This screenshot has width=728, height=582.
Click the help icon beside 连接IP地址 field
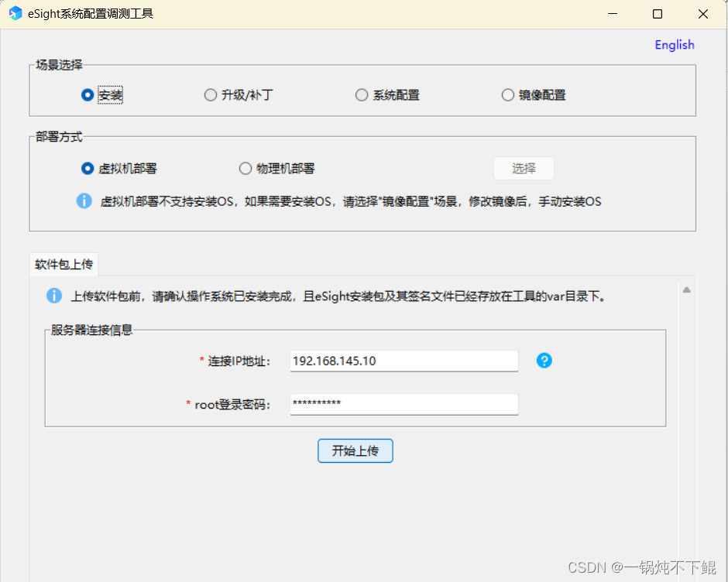click(544, 361)
